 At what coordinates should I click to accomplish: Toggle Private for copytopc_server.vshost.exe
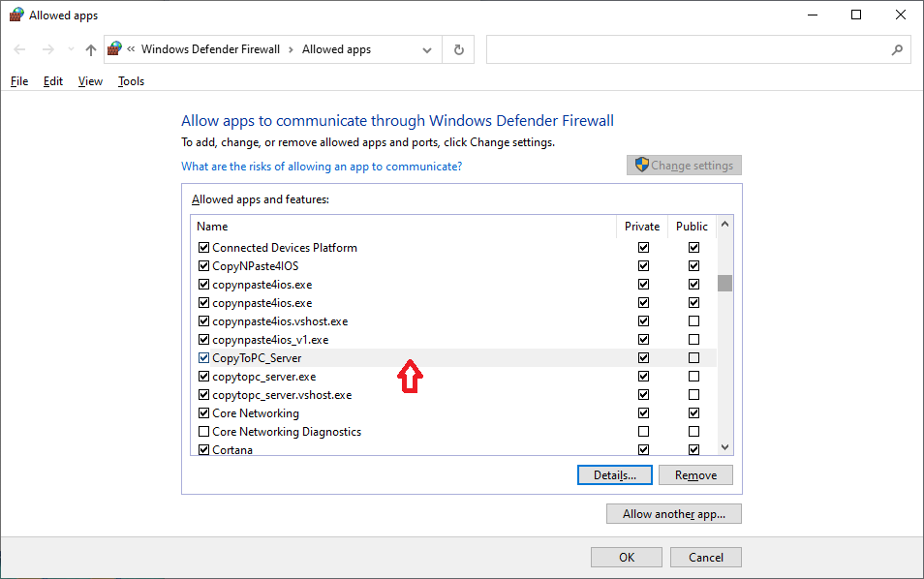(643, 395)
